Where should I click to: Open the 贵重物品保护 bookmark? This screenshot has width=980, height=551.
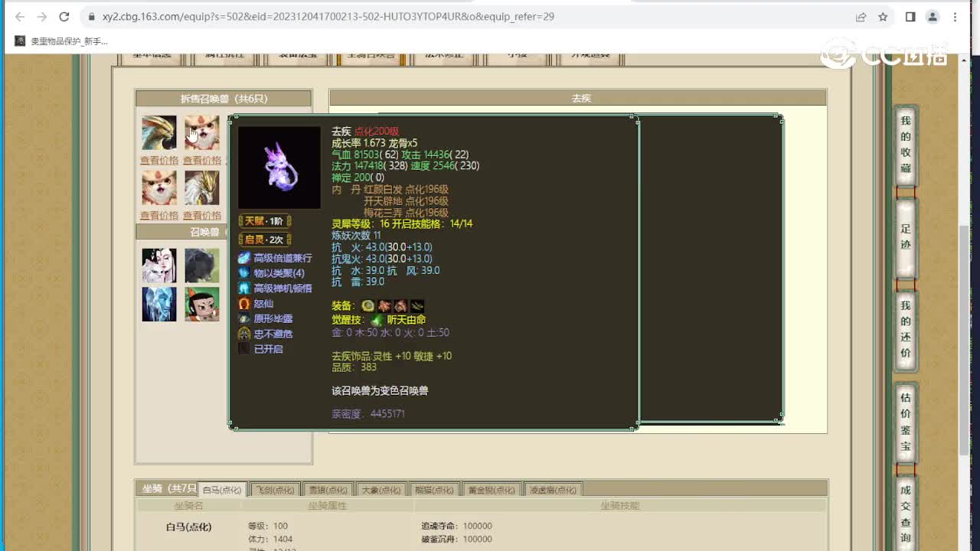[x=62, y=41]
